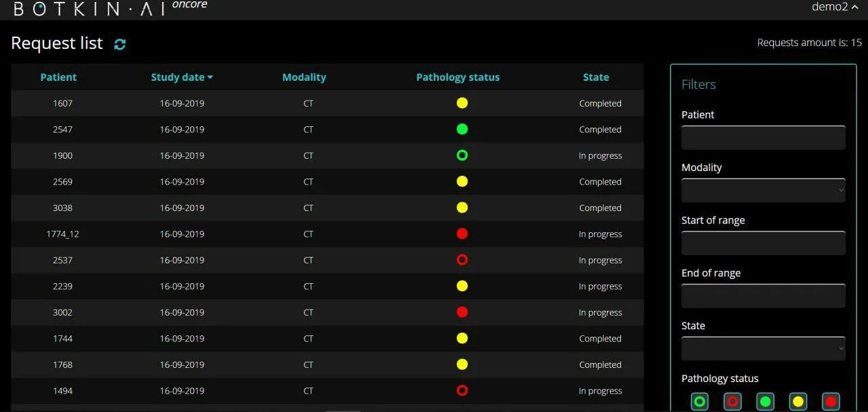
Task: Click red ring status for patient 2537
Action: point(462,260)
